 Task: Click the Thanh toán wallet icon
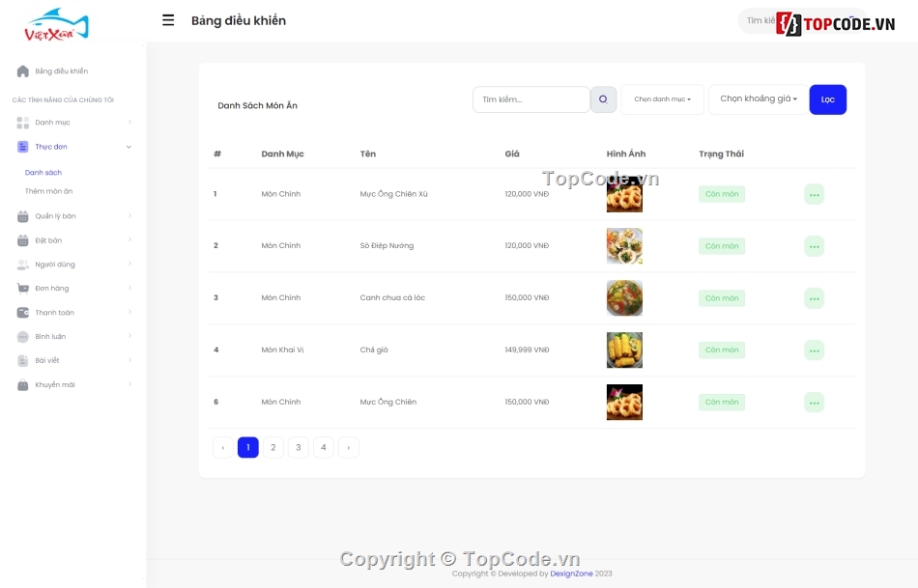click(x=23, y=313)
